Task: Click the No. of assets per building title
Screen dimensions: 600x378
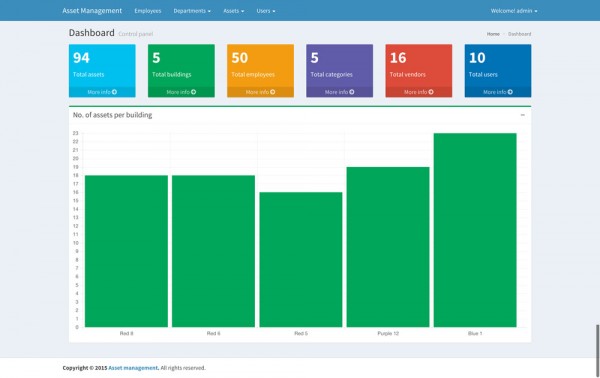Action: (x=112, y=115)
